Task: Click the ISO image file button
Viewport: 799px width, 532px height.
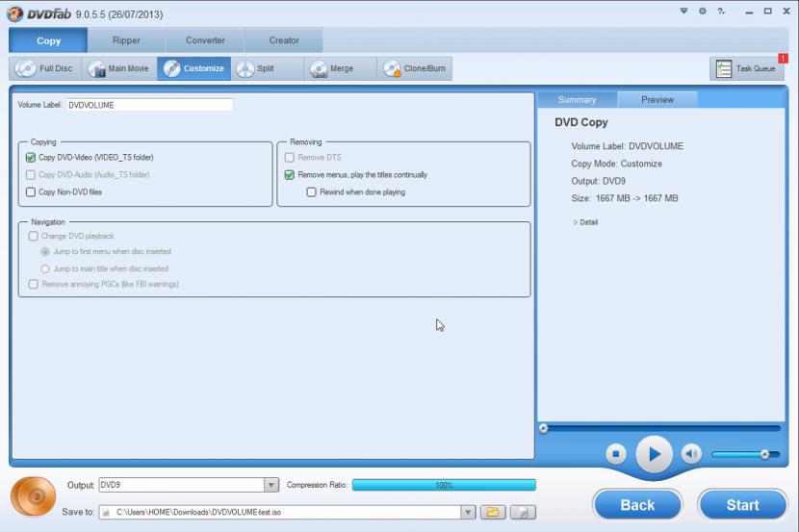Action: [x=523, y=512]
